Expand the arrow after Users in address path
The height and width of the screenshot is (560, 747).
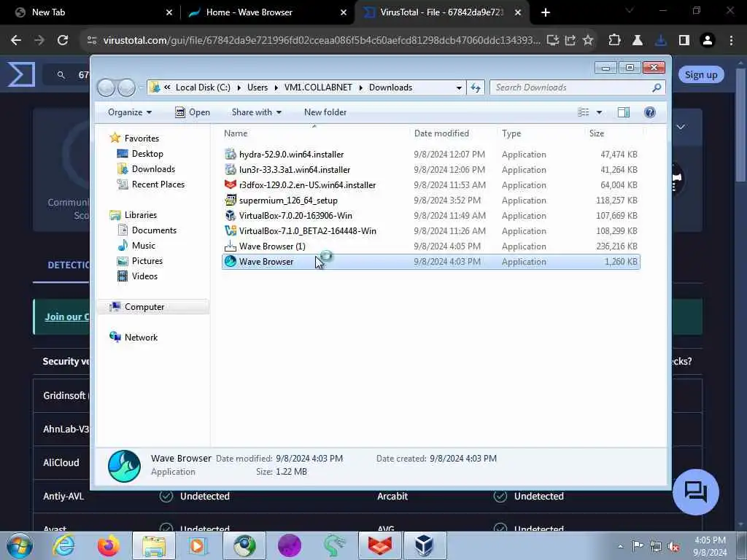point(276,87)
